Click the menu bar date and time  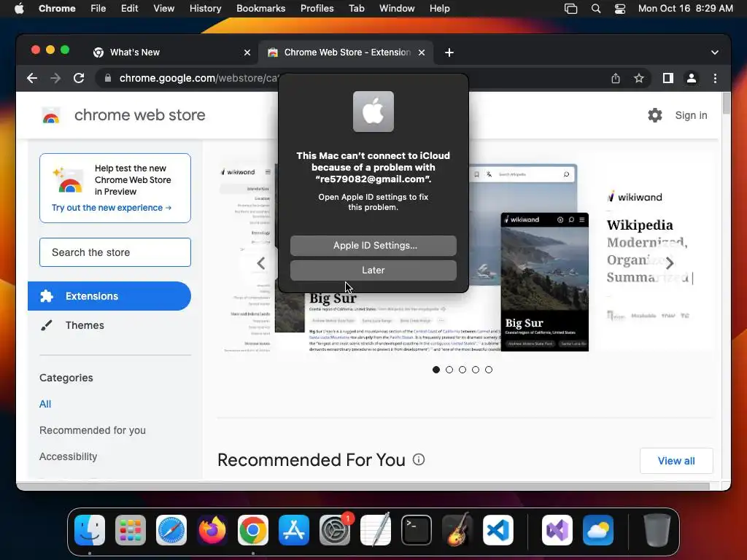[685, 8]
